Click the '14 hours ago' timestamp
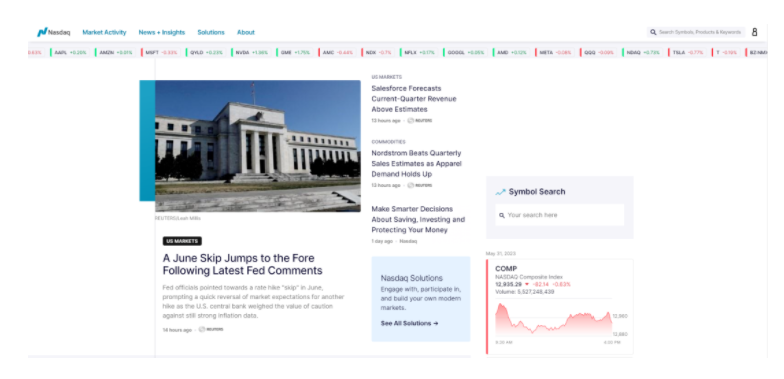This screenshot has height=379, width=784. pyautogui.click(x=177, y=330)
